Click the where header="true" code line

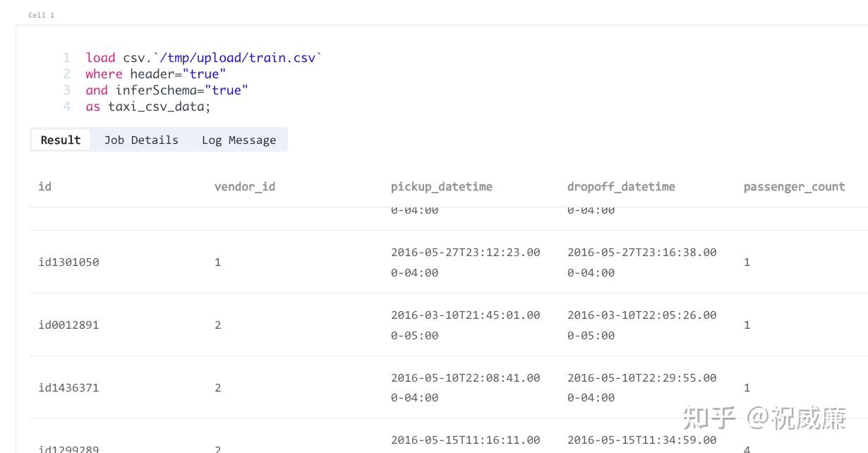point(156,74)
